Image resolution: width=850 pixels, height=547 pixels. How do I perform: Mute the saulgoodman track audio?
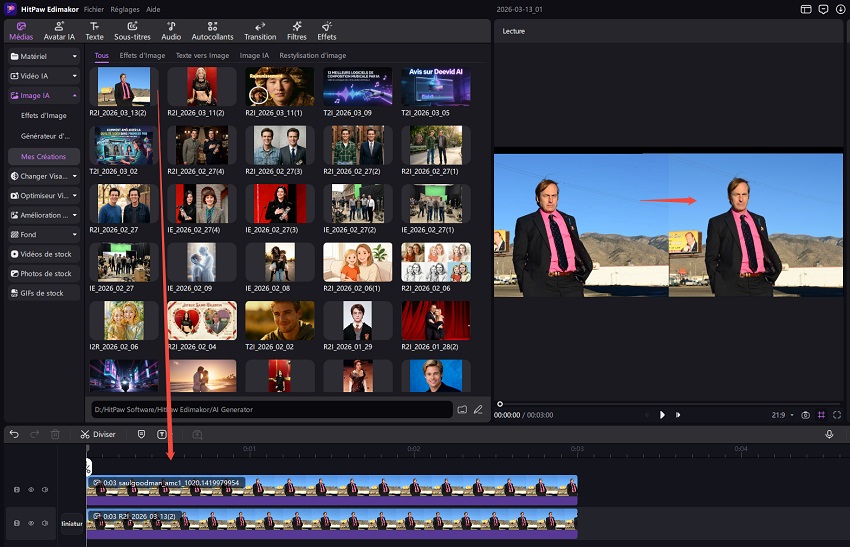[45, 490]
